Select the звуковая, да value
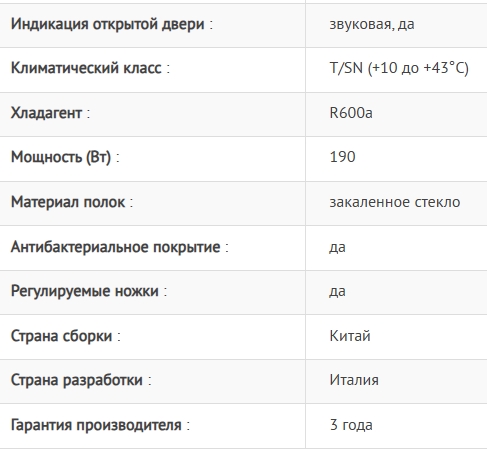The height and width of the screenshot is (454, 487). pos(372,24)
